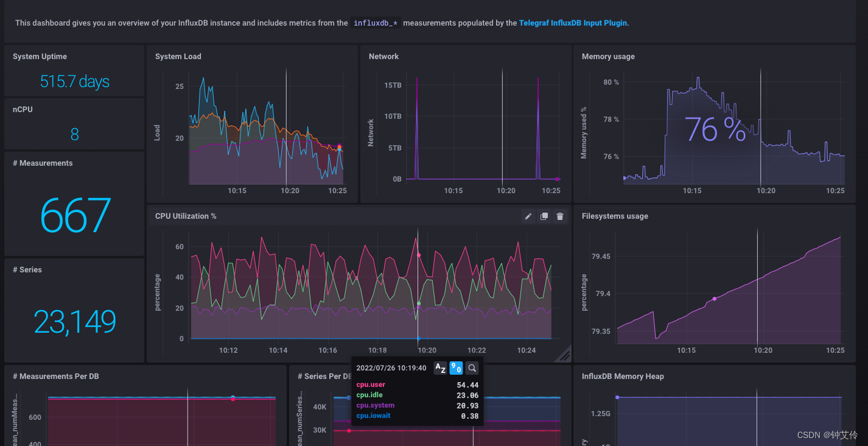
Task: Select the Filesystems usage cell header
Action: (x=615, y=216)
